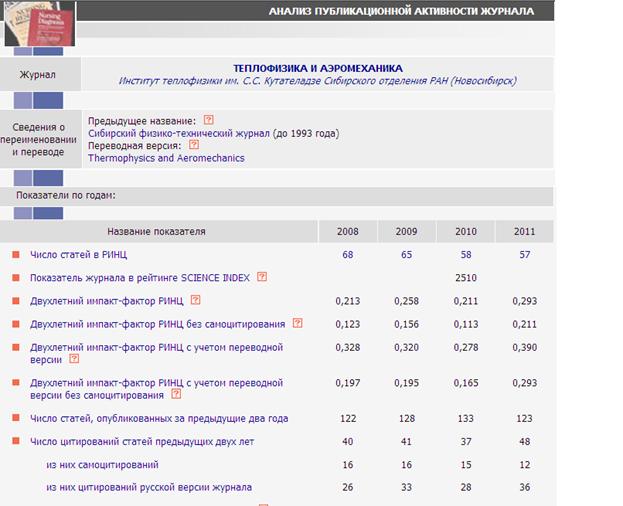The image size is (623, 506).
Task: Click impact factor value 0,258
Action: [x=406, y=301]
